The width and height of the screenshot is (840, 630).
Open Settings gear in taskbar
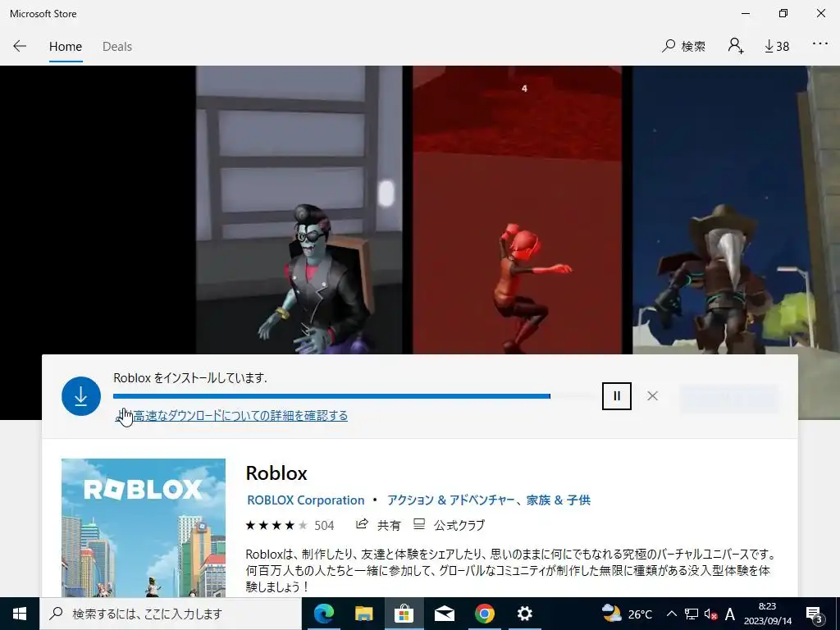(524, 614)
